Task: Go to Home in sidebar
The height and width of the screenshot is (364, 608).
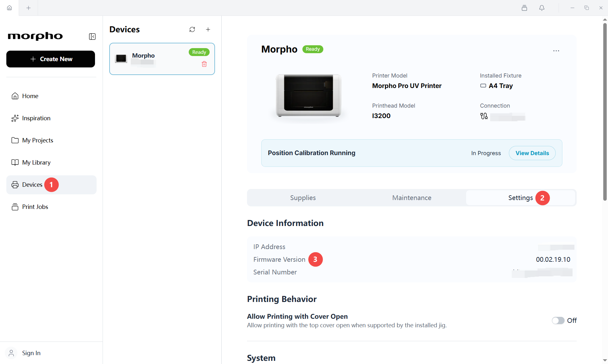Action: [51, 96]
